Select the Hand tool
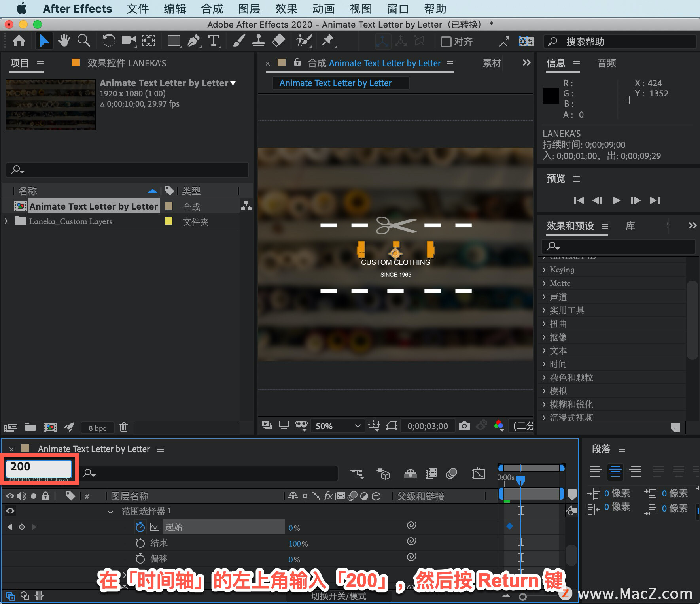Viewport: 700px width, 604px height. point(64,41)
